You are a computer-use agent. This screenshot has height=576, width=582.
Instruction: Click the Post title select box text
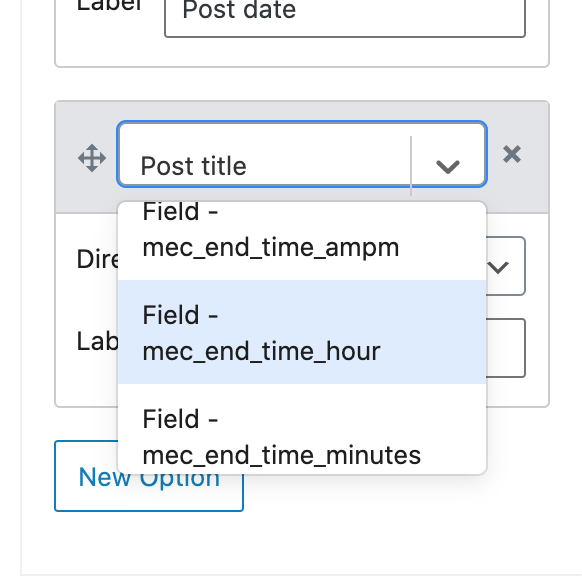pyautogui.click(x=193, y=166)
